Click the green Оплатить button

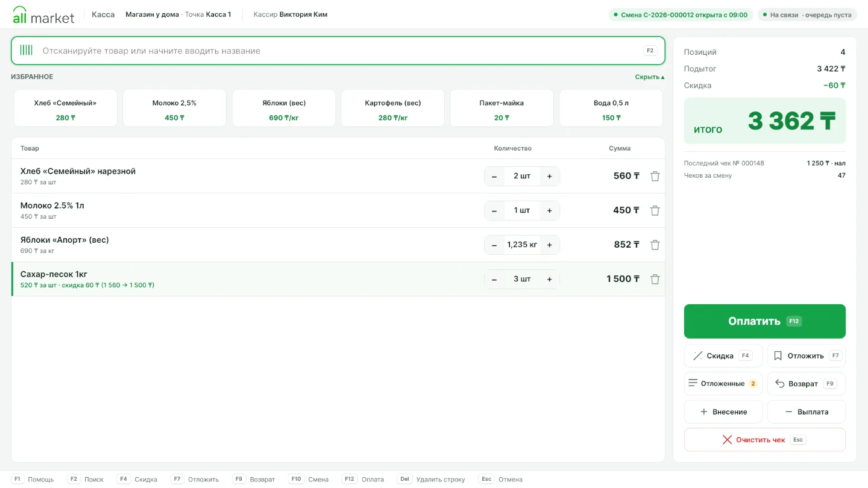pyautogui.click(x=765, y=321)
